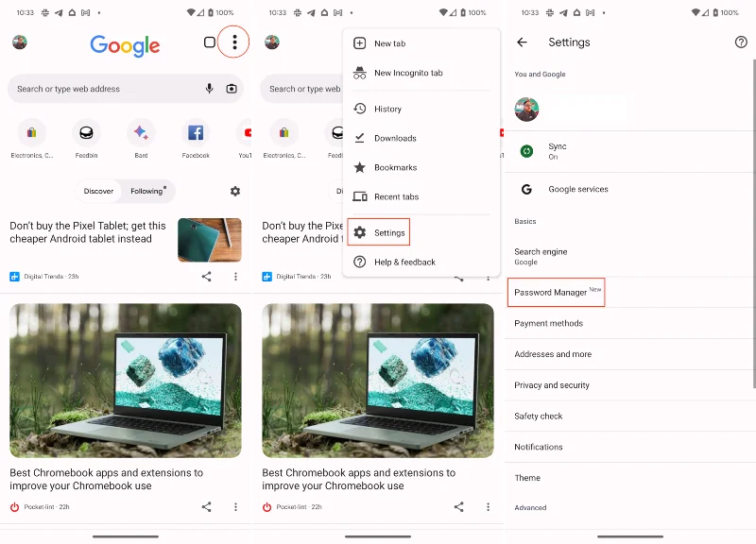This screenshot has width=756, height=544.
Task: Open the three-dot Chrome menu in left screen
Action: point(234,42)
